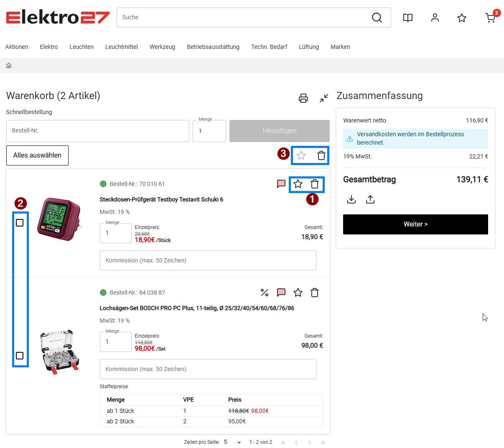This screenshot has width=504, height=448.
Task: Collapse cart view with the shrink arrows icon
Action: [324, 98]
